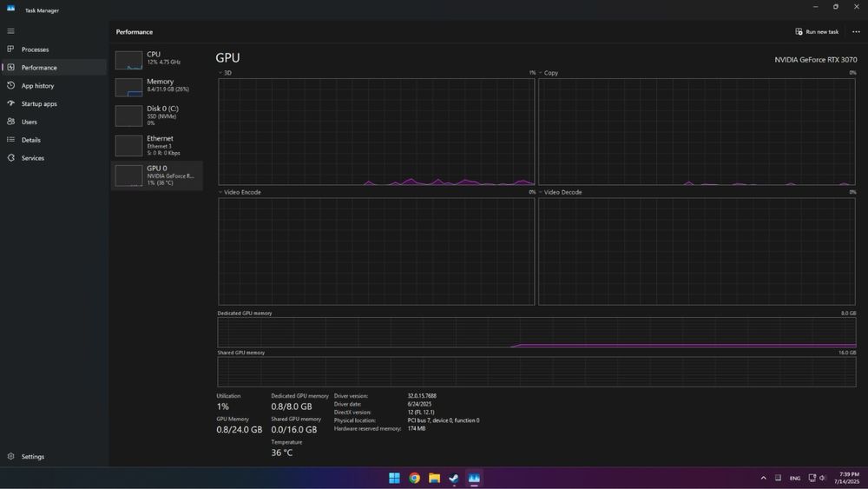
Task: Click the PCI bus 7 location text
Action: (444, 420)
